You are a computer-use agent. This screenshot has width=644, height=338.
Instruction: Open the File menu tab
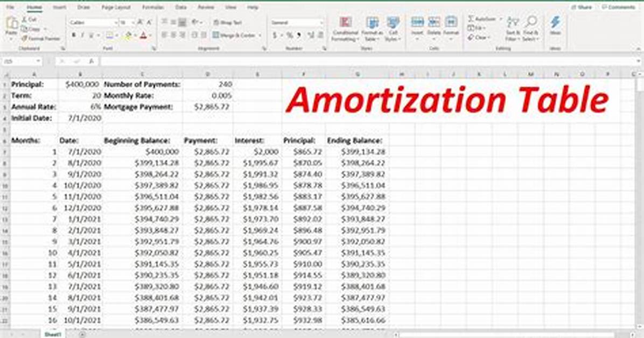pos(10,8)
